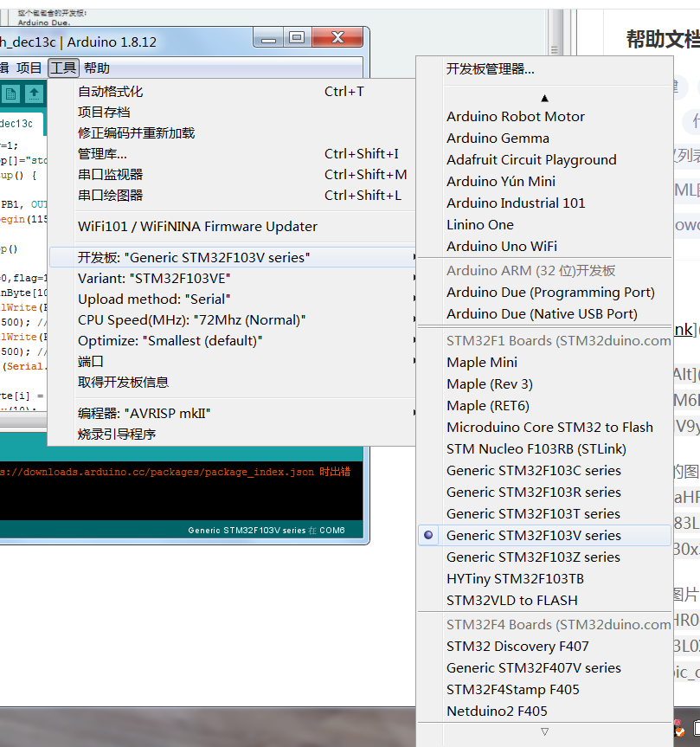Select Generic STM32F103Z series
The width and height of the screenshot is (700, 747).
[x=544, y=557]
